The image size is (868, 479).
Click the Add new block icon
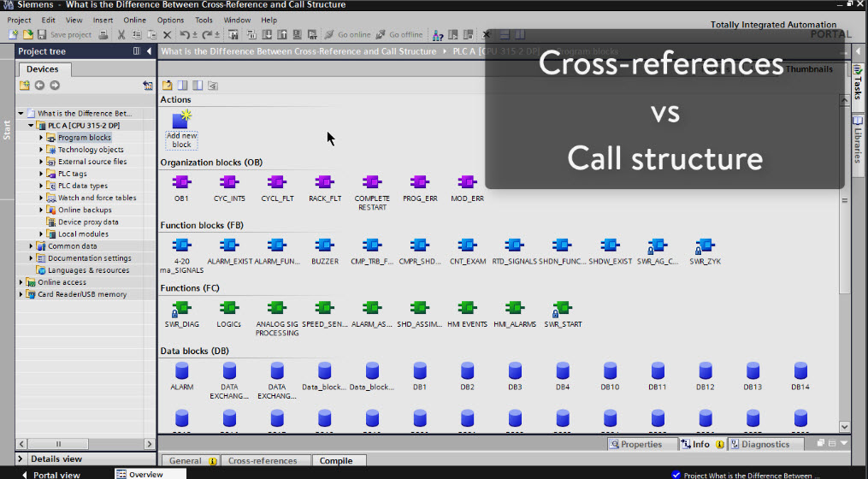(x=181, y=129)
